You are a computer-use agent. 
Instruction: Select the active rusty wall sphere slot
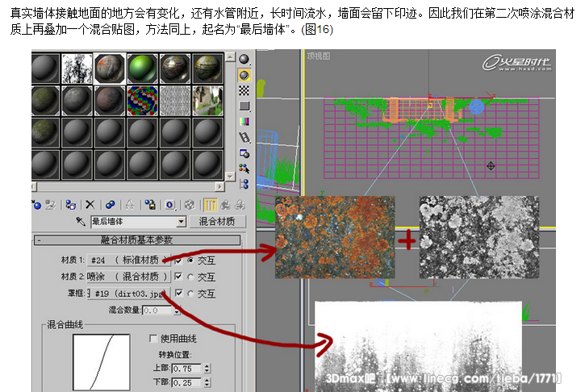(x=109, y=68)
